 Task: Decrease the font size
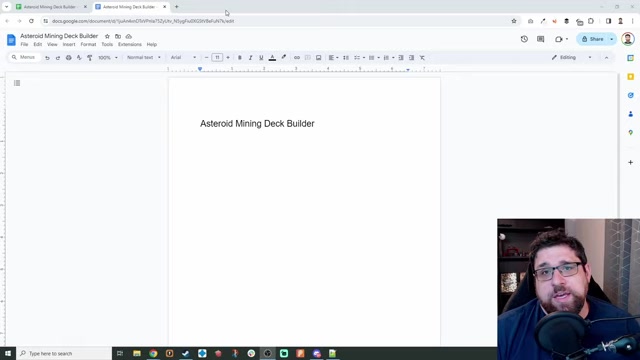207,58
